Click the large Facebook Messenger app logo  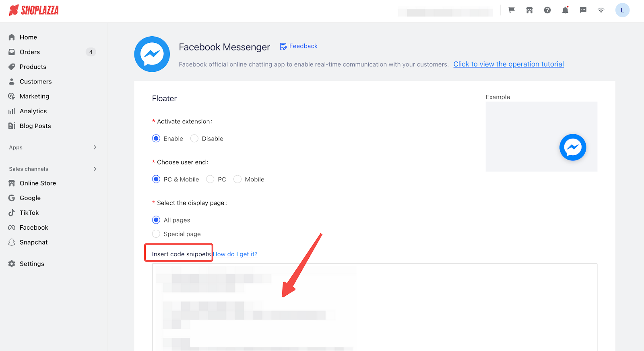pyautogui.click(x=152, y=54)
